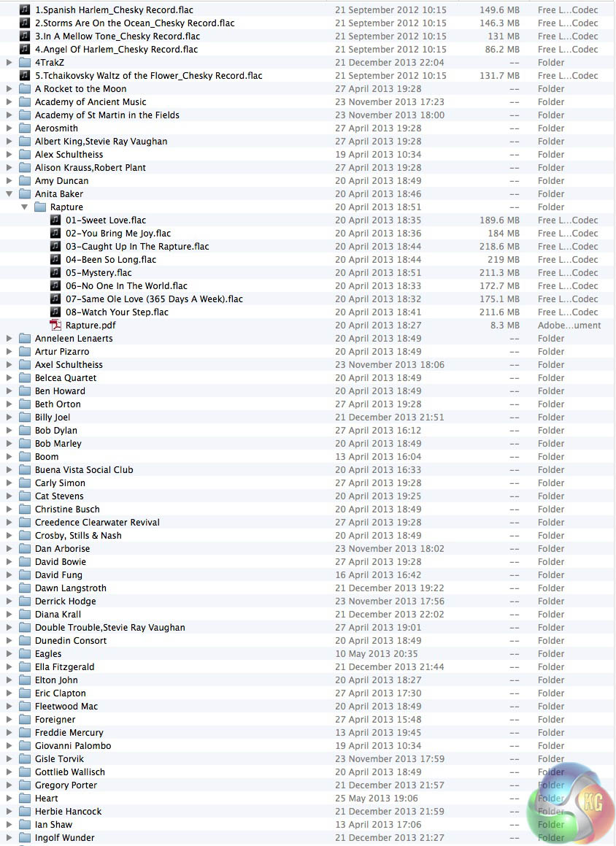
Task: Select the Ingolf Wunder folder name
Action: click(65, 838)
